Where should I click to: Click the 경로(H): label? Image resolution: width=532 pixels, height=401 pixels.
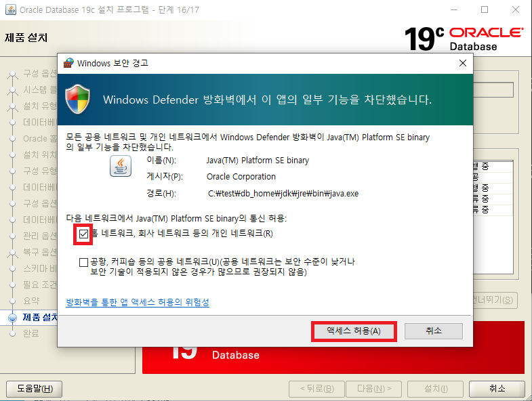161,193
